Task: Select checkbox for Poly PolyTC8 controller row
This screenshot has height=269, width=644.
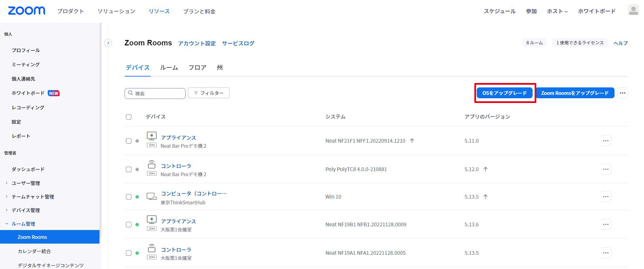Action: (x=129, y=169)
